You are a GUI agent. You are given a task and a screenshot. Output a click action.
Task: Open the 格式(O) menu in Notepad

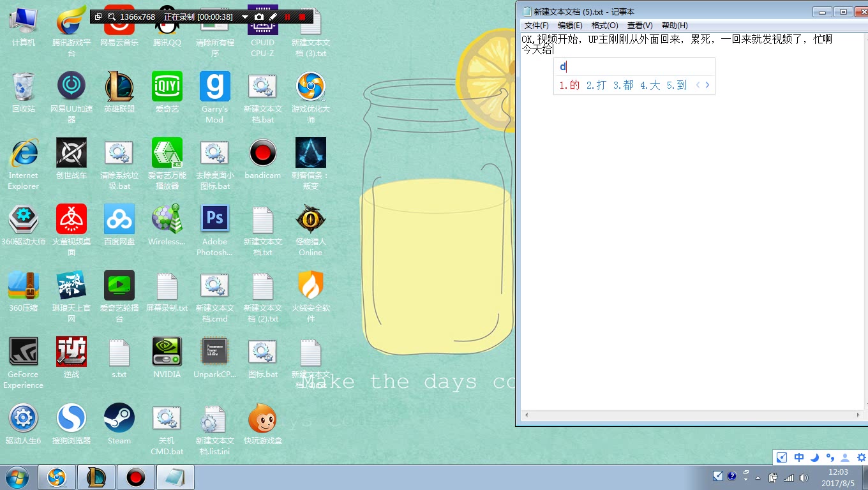[604, 26]
